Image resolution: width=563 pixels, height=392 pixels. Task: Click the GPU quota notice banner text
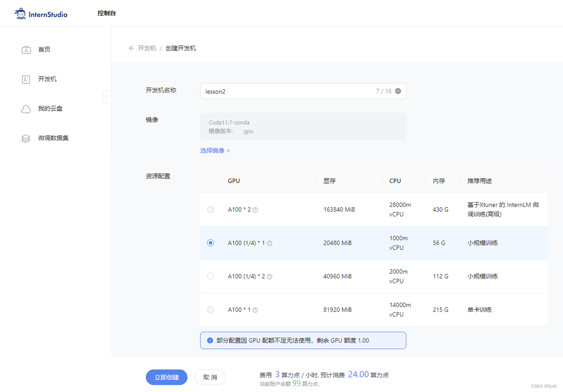tap(293, 341)
